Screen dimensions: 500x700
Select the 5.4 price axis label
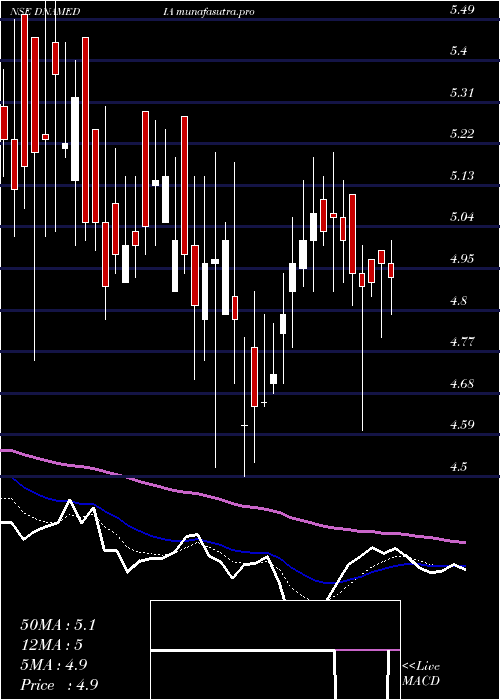459,51
